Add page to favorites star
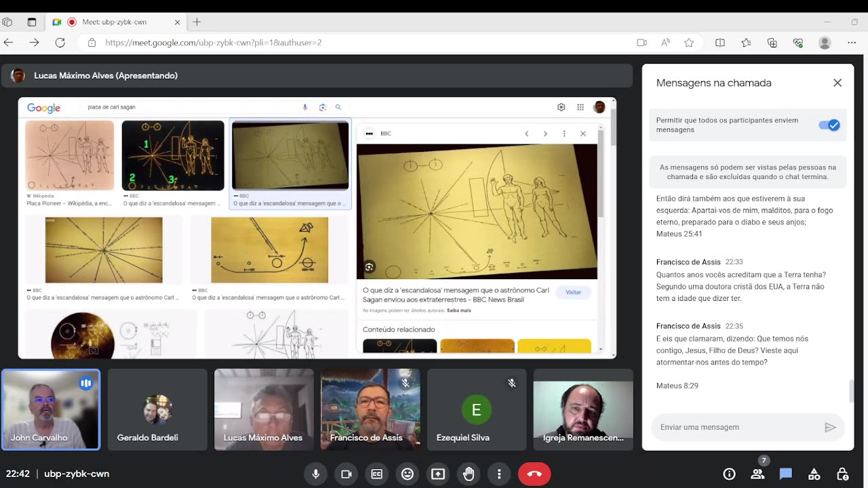Viewport: 868px width, 488px height. (x=689, y=42)
